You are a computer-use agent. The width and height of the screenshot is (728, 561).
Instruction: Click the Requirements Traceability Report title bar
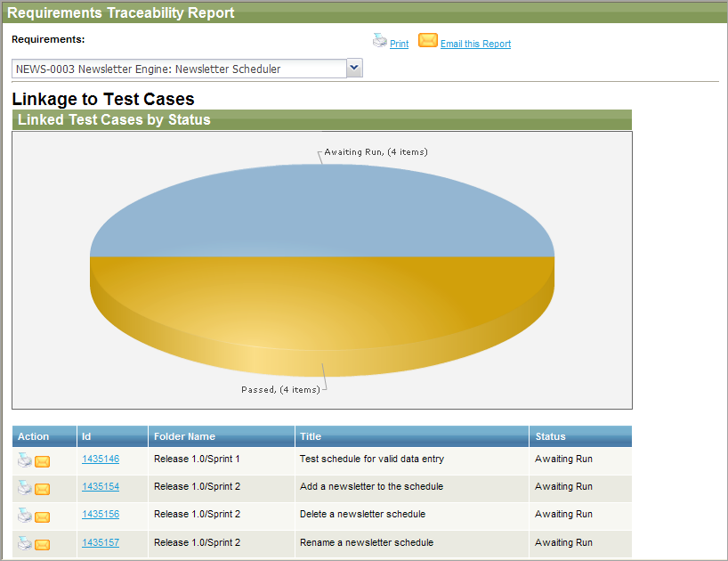point(365,12)
